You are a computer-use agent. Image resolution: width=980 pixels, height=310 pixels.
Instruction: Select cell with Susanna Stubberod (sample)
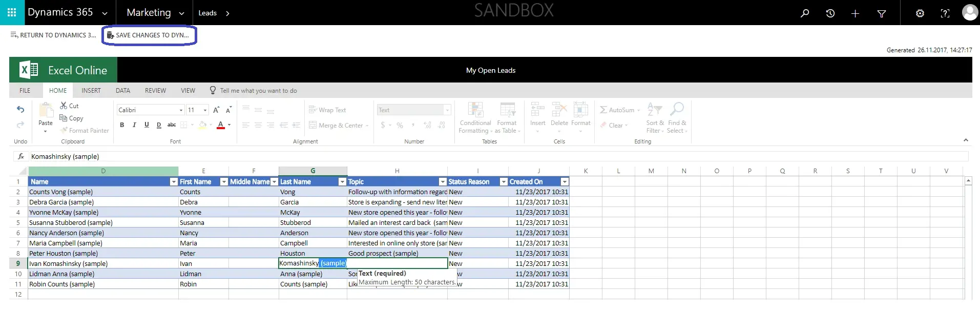pos(103,222)
